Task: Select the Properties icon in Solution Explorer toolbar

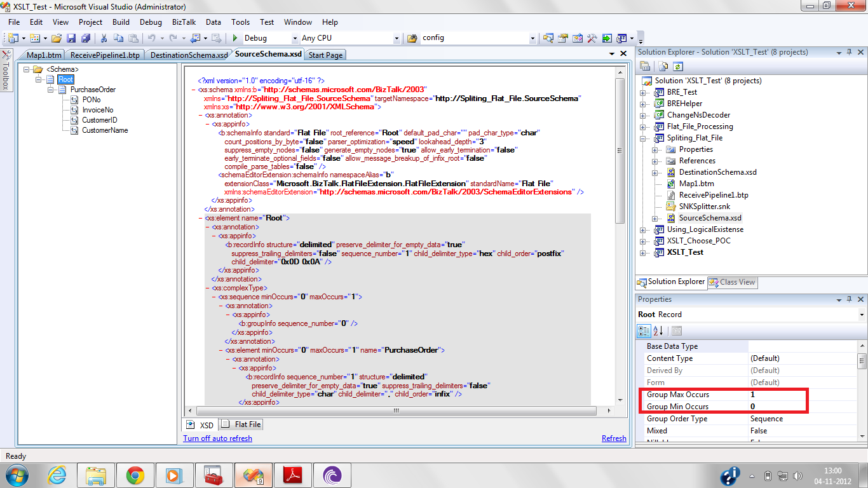Action: pyautogui.click(x=644, y=66)
